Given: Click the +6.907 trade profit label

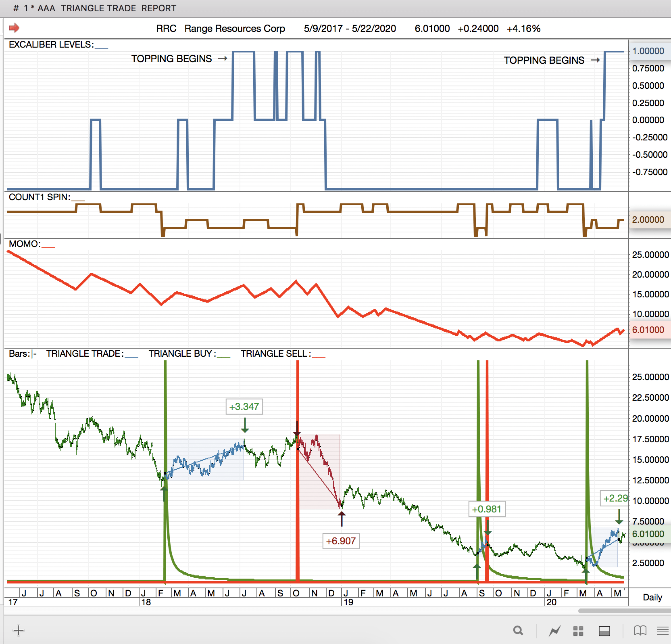Looking at the screenshot, I should click(x=341, y=541).
